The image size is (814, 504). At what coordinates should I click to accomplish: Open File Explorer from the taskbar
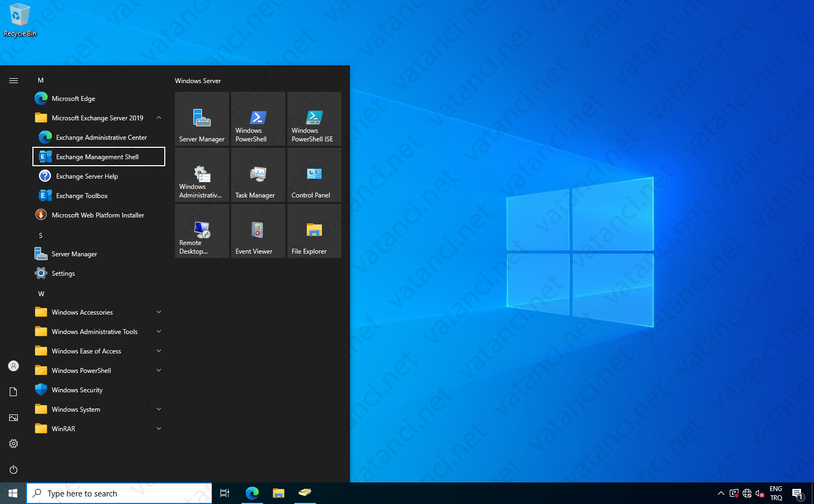click(x=279, y=493)
